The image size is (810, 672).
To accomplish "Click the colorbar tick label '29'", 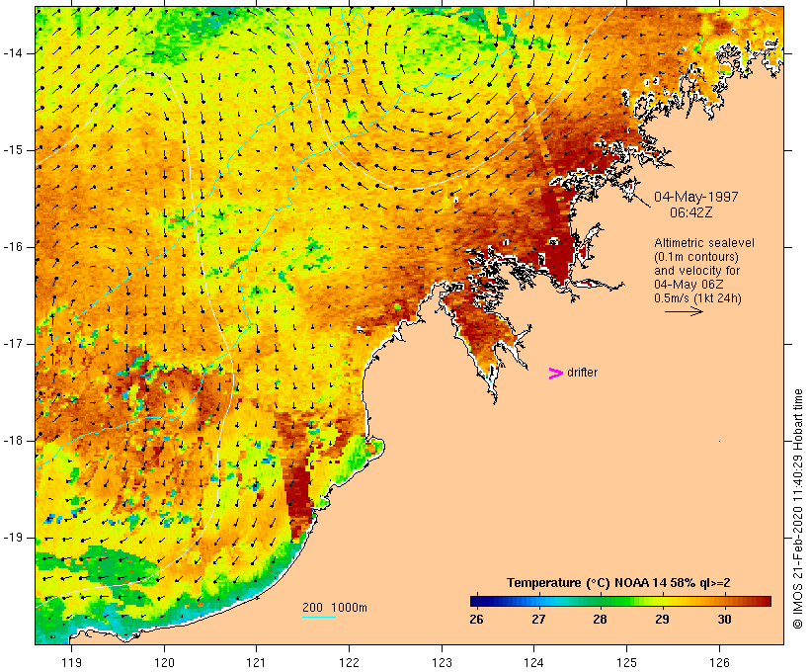I will [662, 620].
